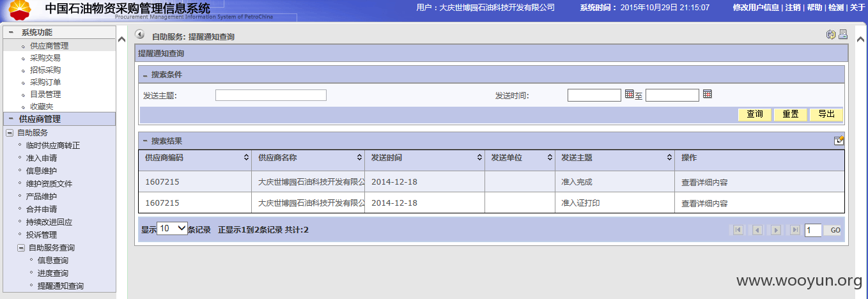Go to previous page of results

tap(757, 230)
